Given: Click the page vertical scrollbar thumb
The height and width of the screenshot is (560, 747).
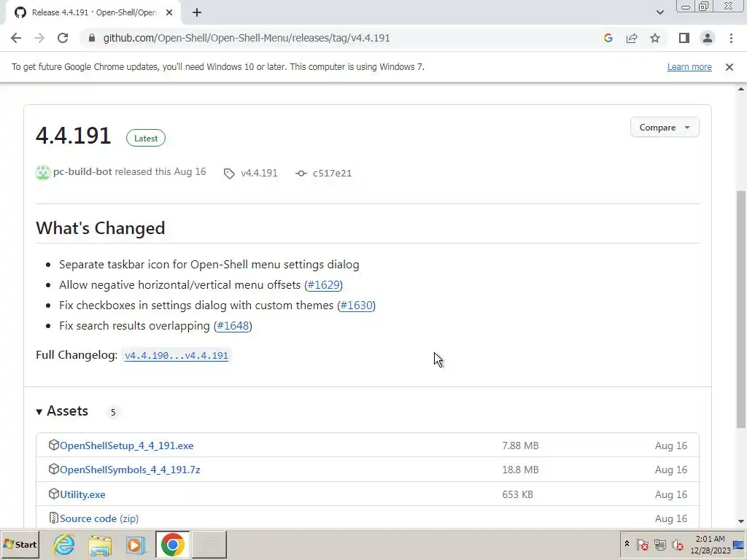Looking at the screenshot, I should tap(741, 309).
